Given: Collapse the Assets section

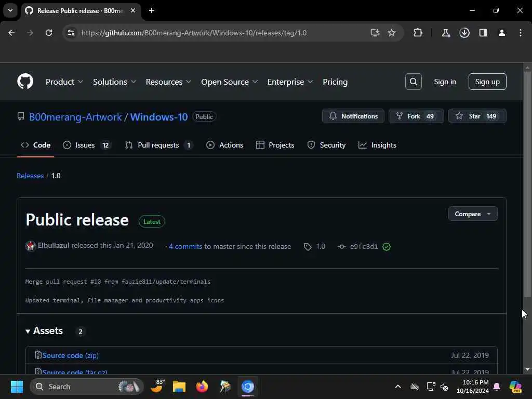Looking at the screenshot, I should [45, 331].
